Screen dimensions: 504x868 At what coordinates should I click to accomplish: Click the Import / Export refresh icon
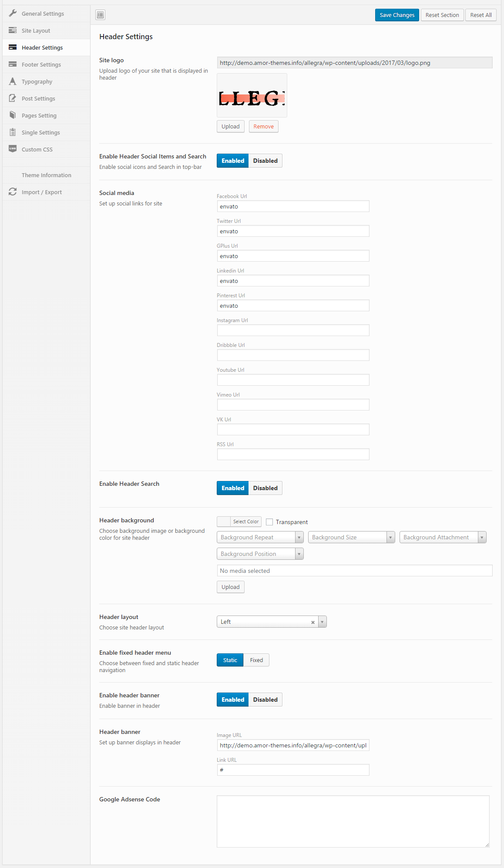[x=13, y=192]
